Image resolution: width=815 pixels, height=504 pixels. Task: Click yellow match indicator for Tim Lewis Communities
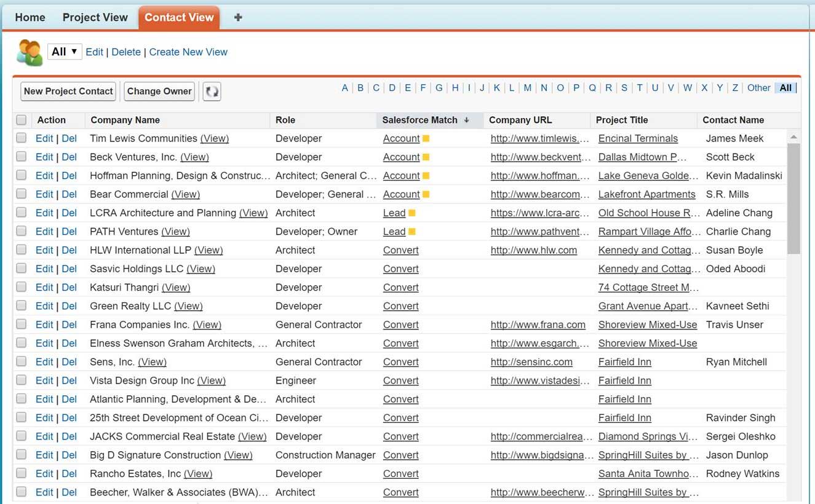pos(426,139)
